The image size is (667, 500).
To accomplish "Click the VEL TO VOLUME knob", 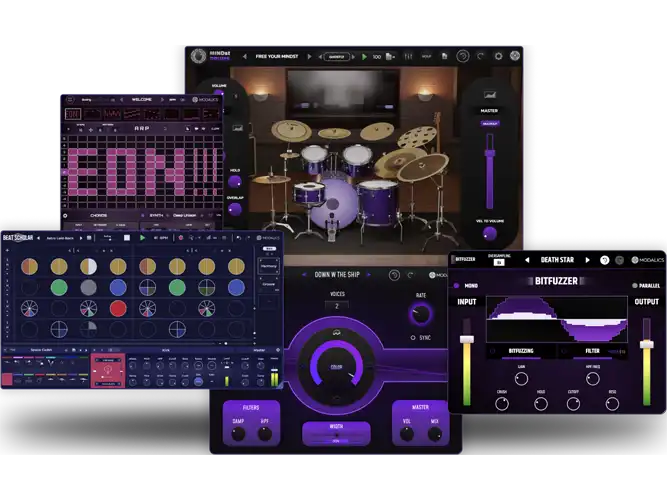I will [x=490, y=233].
